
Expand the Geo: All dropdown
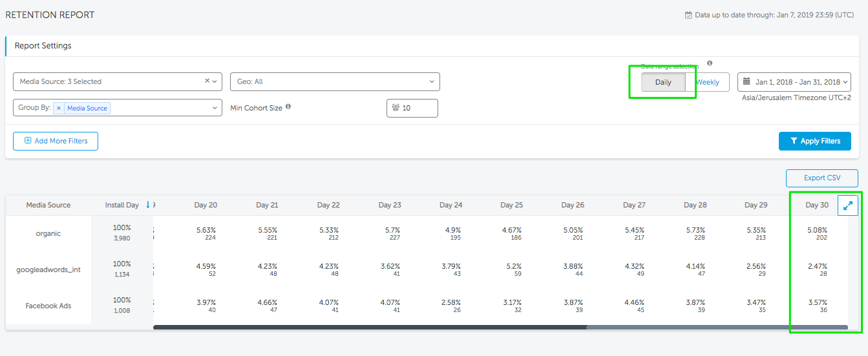coord(334,81)
